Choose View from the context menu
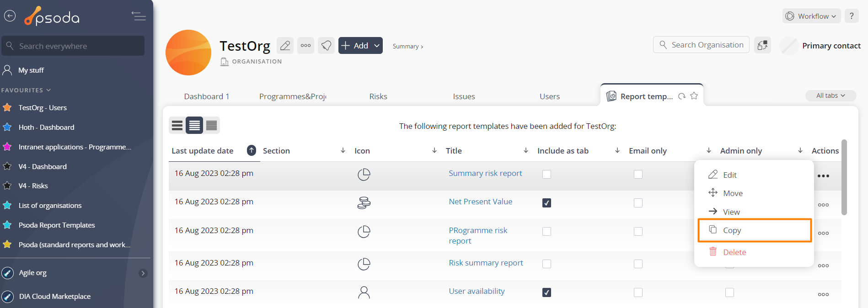This screenshot has height=308, width=868. pyautogui.click(x=755, y=212)
